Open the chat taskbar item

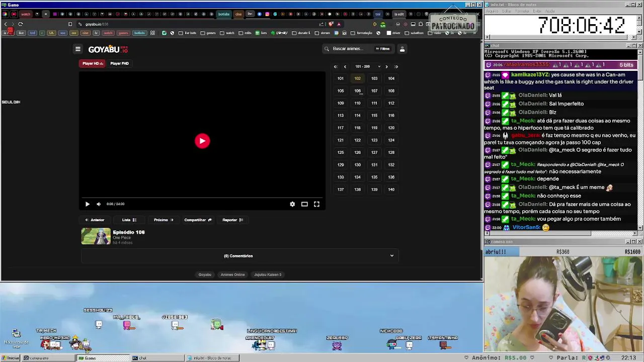click(x=157, y=358)
